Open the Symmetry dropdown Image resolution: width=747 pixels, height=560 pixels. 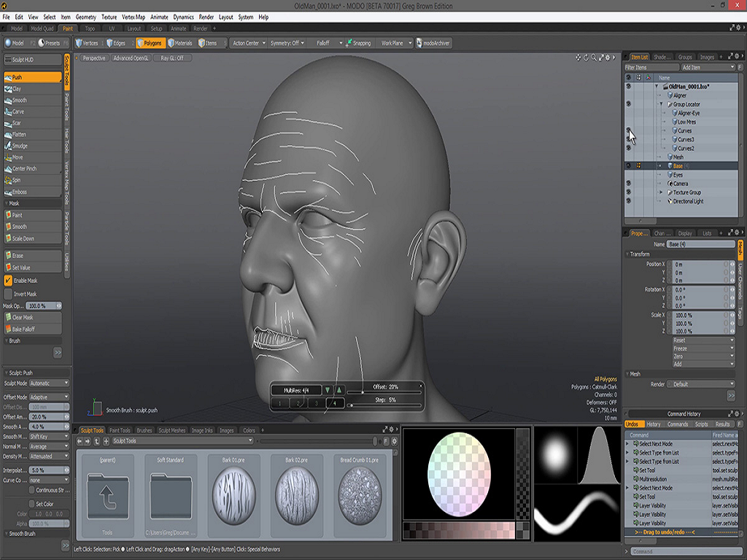coord(287,43)
